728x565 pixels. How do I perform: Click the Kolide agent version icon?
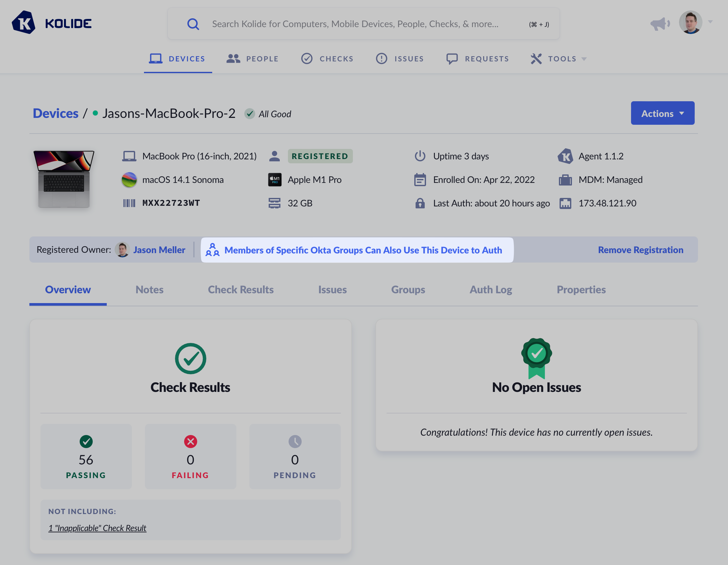pyautogui.click(x=565, y=156)
